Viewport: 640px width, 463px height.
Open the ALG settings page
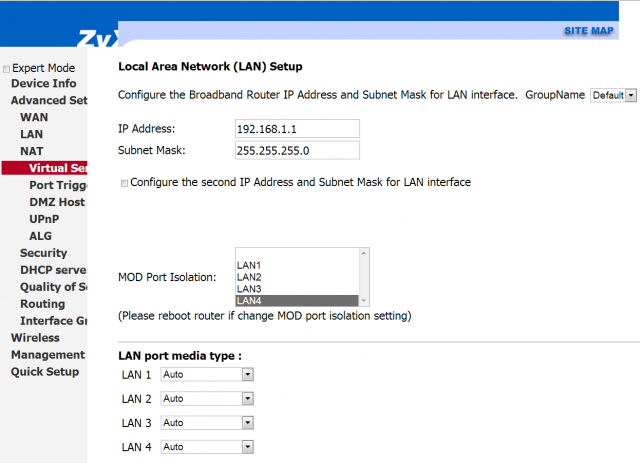[x=40, y=236]
